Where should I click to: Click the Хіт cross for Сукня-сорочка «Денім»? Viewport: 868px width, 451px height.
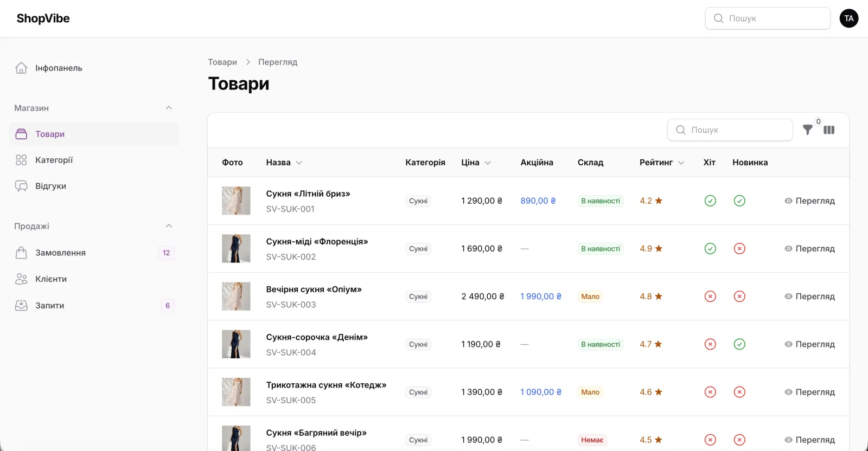point(710,344)
